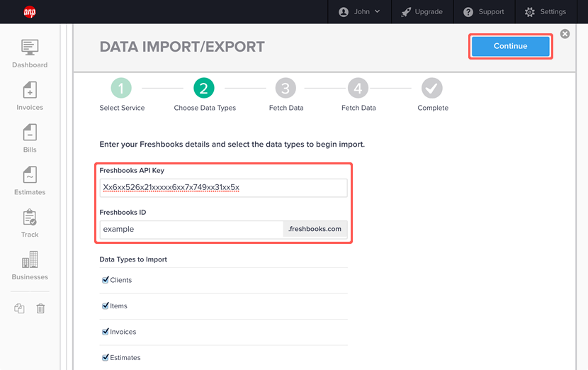Expand the John user dropdown

click(360, 12)
